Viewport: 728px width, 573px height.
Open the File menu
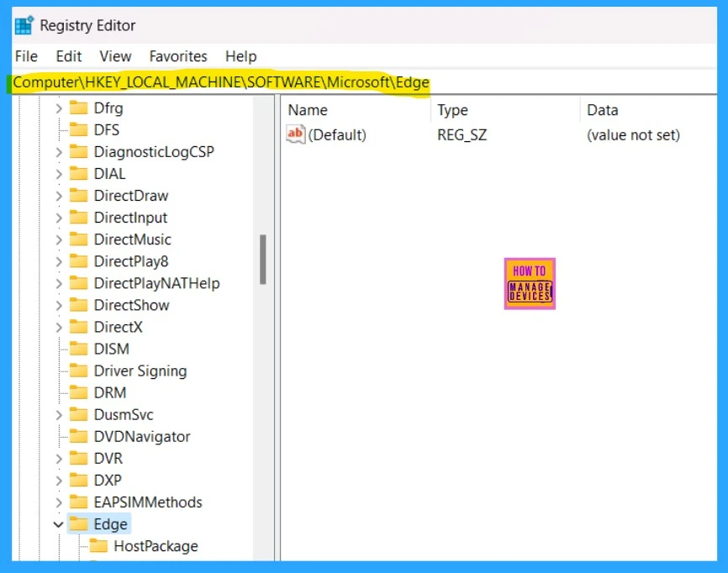[26, 56]
